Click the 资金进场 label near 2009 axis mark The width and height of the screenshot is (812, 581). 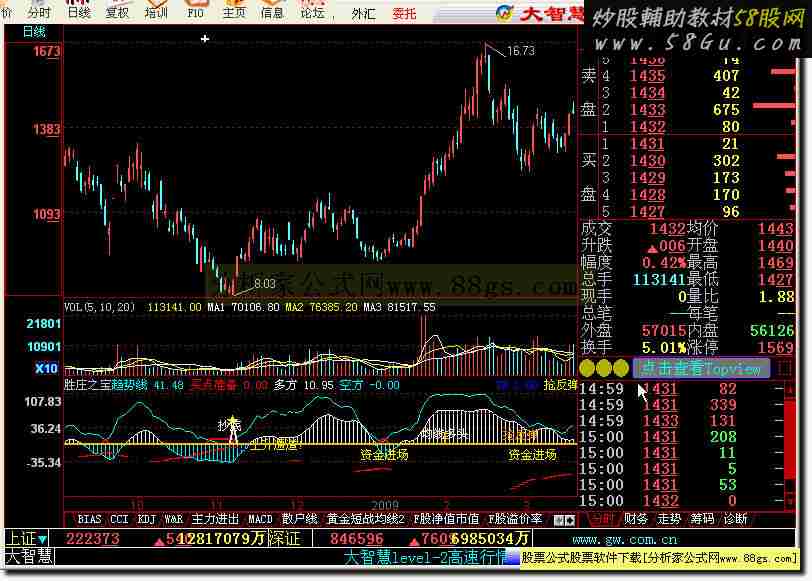[x=384, y=455]
